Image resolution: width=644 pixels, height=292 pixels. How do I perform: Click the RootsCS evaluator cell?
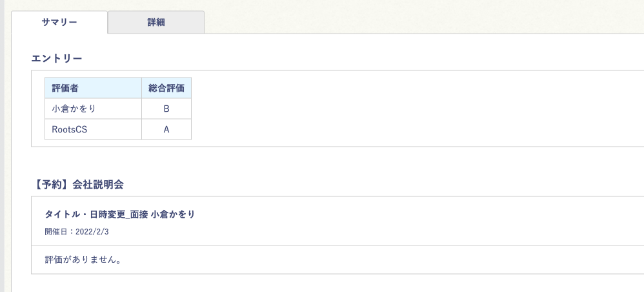pyautogui.click(x=70, y=129)
